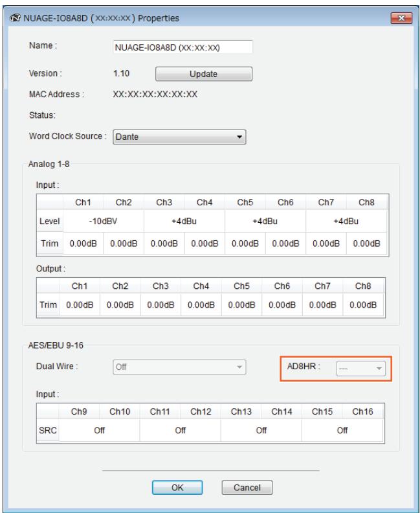Open the Word Clock Source dropdown

[179, 137]
